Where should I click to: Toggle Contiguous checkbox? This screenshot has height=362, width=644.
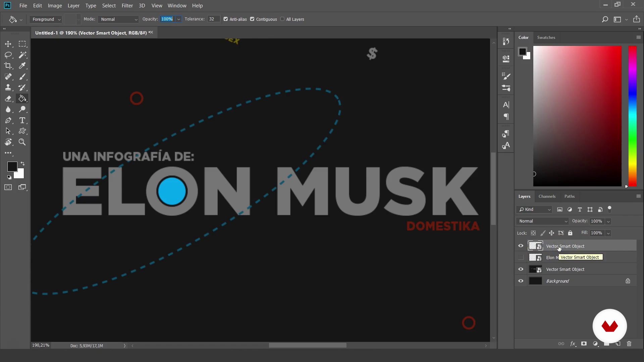[252, 19]
